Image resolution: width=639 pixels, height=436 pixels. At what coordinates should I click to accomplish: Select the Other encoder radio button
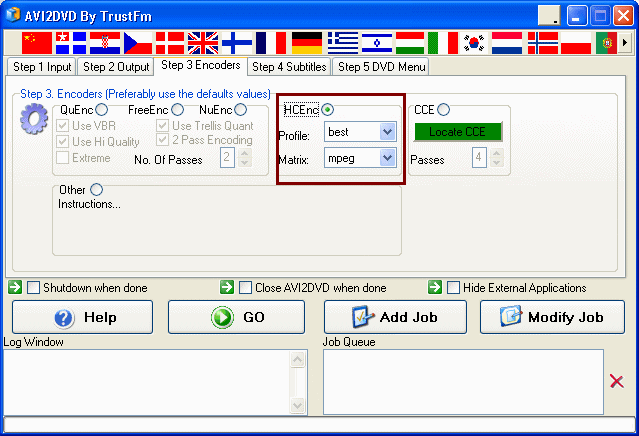pos(97,189)
